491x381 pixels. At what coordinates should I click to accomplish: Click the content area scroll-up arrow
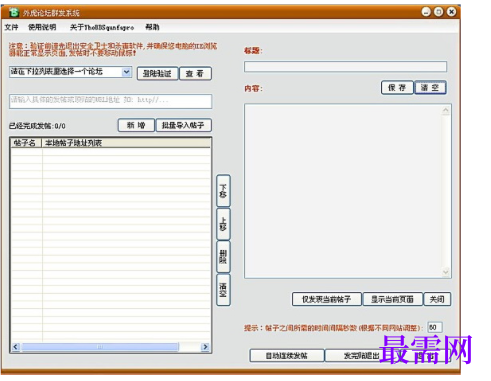pyautogui.click(x=446, y=111)
